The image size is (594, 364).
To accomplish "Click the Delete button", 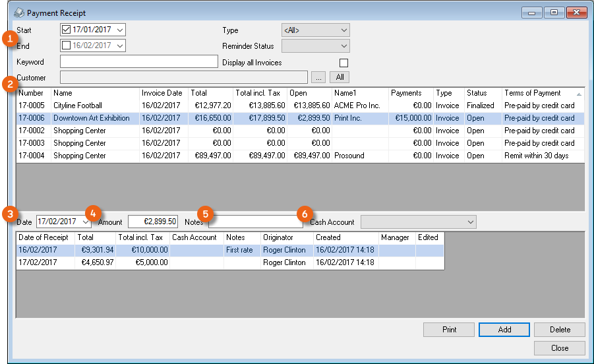I will click(559, 329).
